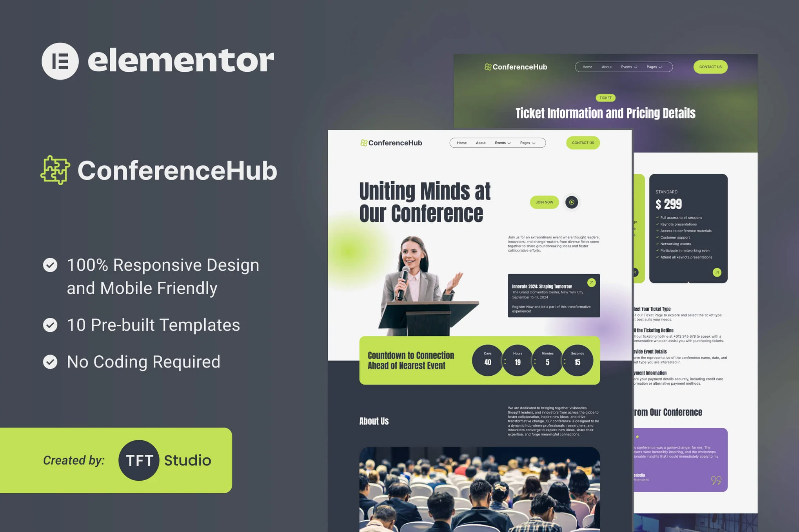This screenshot has height=532, width=799.
Task: Click the JOIN NOW play button icon
Action: (572, 202)
